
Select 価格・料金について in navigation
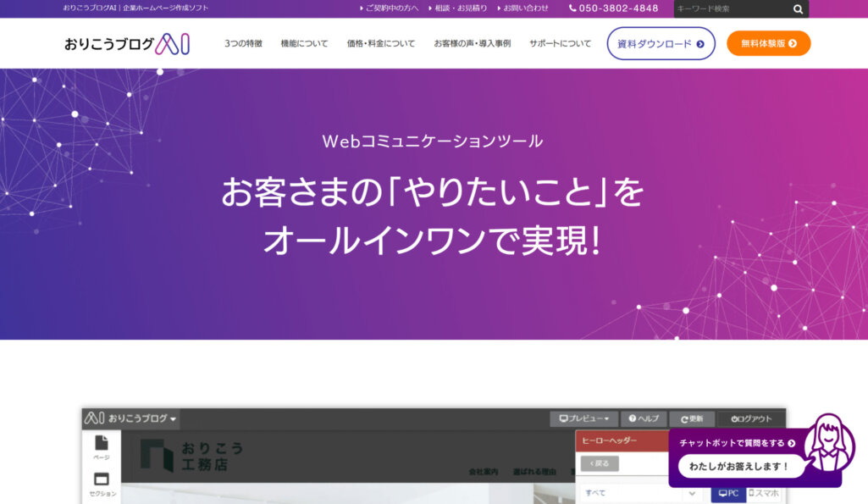380,43
